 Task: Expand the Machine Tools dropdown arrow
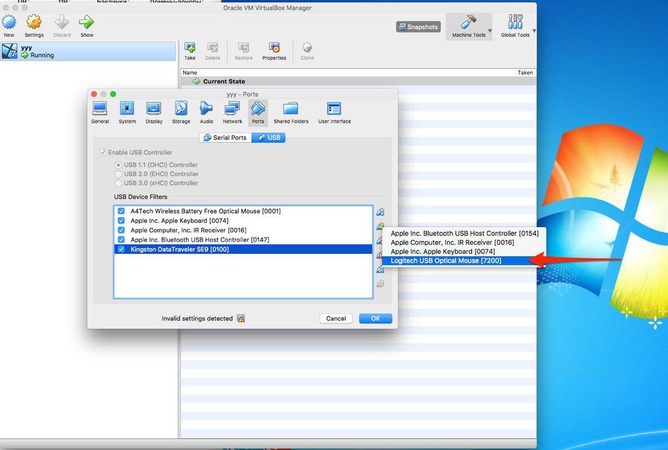[490, 31]
